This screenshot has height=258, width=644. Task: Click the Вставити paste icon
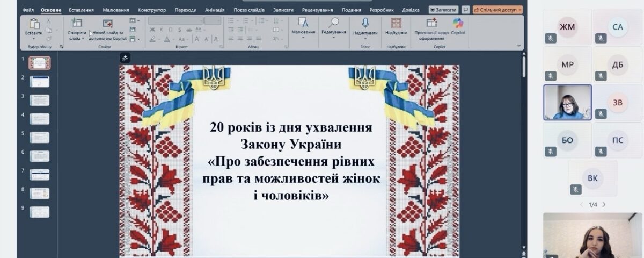[34, 25]
